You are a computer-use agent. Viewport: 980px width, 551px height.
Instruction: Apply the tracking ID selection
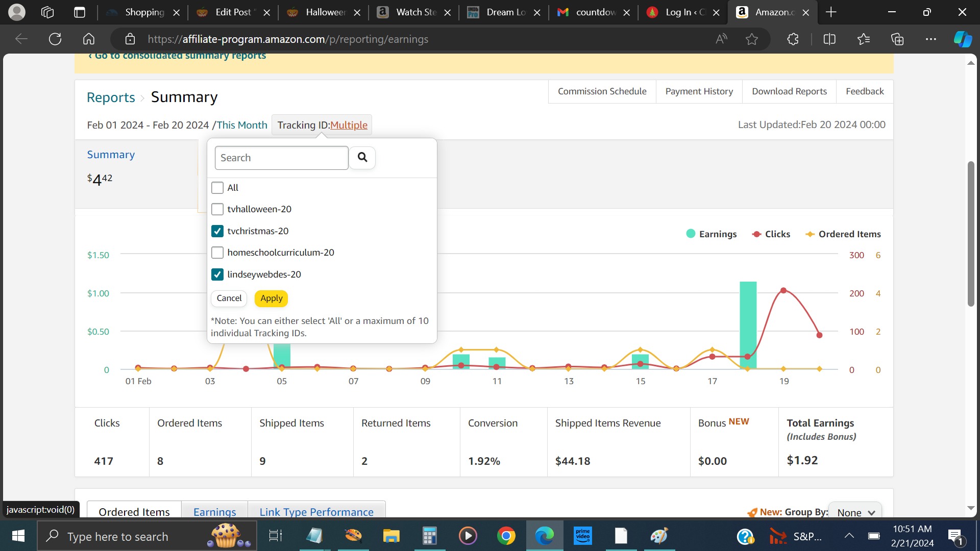click(x=271, y=298)
